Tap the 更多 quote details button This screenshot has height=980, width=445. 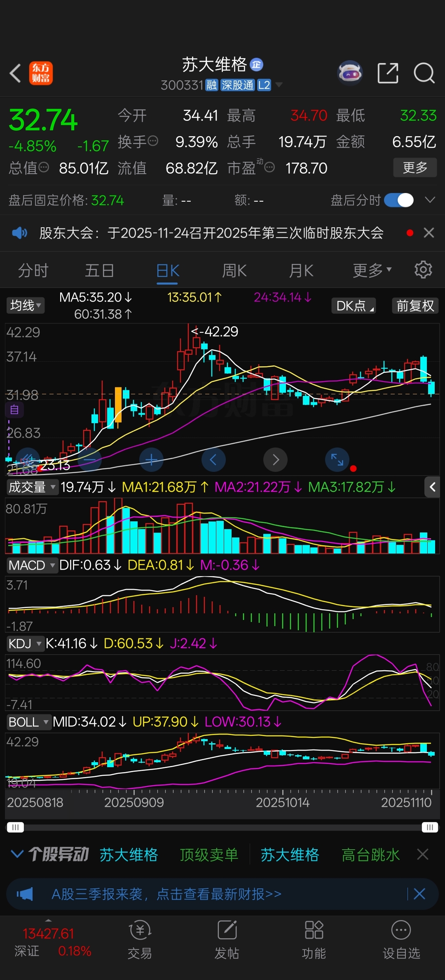point(415,167)
